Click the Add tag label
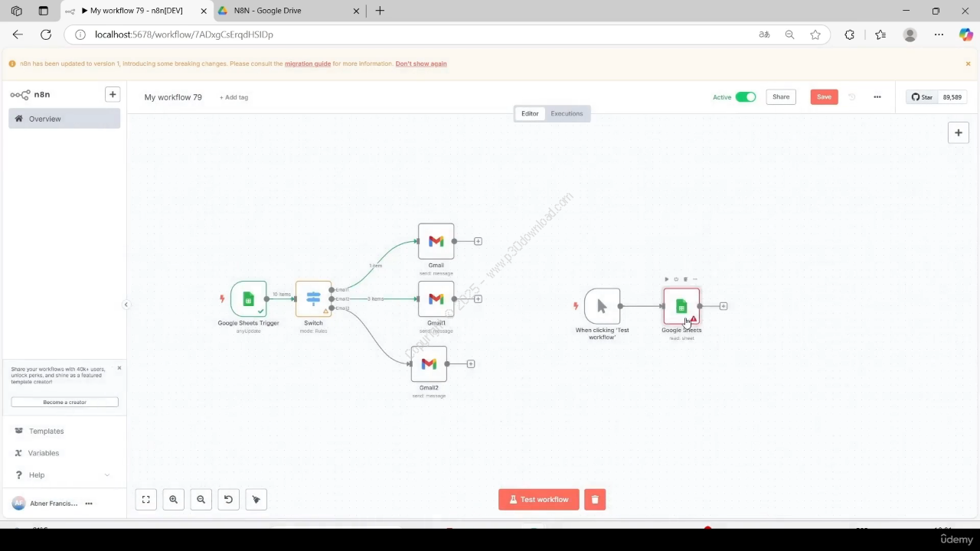Screen dimensions: 980x551 [234, 97]
